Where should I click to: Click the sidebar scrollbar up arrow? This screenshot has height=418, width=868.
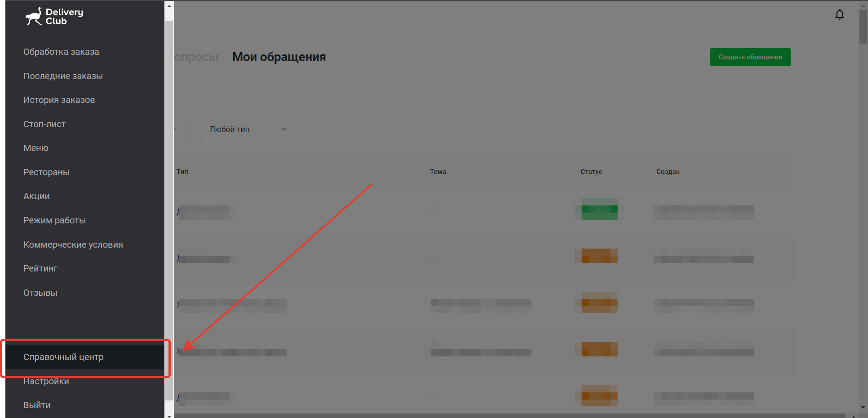point(169,6)
